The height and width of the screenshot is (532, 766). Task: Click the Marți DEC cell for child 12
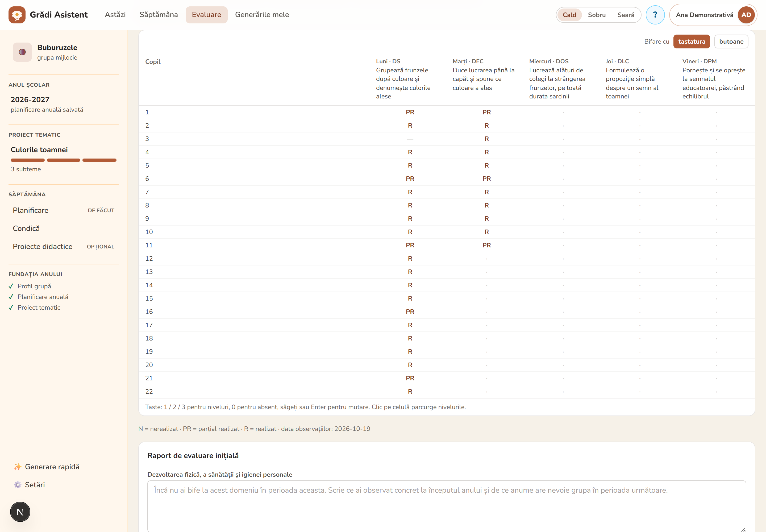(487, 259)
